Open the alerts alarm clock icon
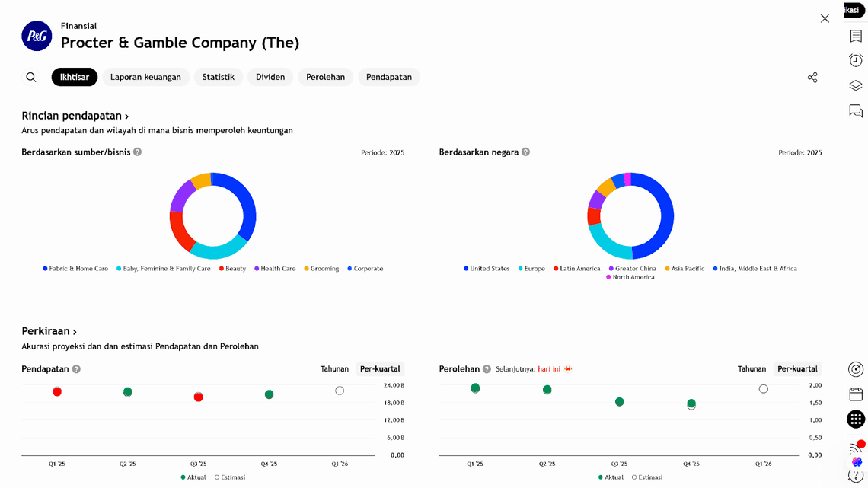Screen dimensions: 868x488 click(x=856, y=60)
